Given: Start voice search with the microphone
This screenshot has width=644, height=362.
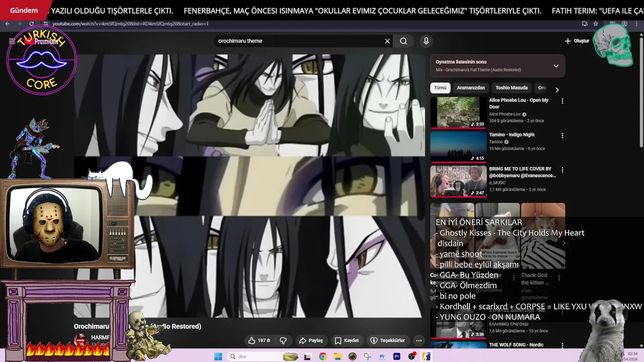Looking at the screenshot, I should [x=426, y=41].
